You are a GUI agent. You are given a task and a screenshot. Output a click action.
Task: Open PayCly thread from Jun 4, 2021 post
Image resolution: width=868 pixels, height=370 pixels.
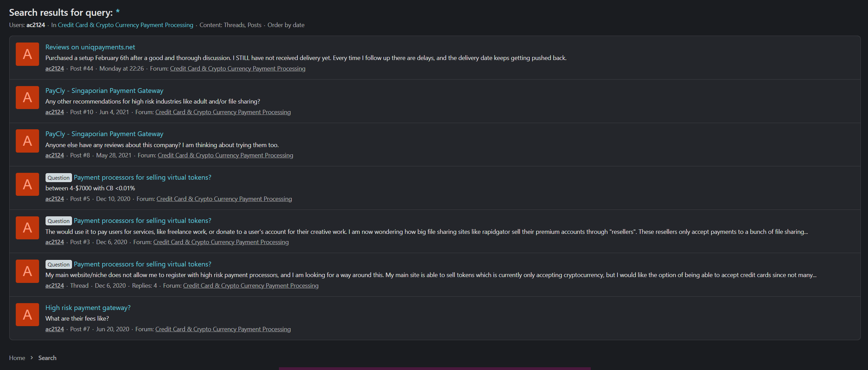pos(104,91)
